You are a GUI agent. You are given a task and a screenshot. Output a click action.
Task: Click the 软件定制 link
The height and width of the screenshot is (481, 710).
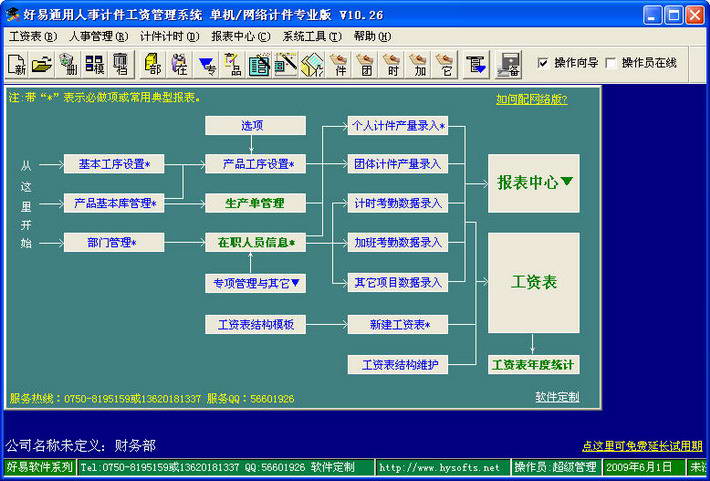pyautogui.click(x=557, y=397)
